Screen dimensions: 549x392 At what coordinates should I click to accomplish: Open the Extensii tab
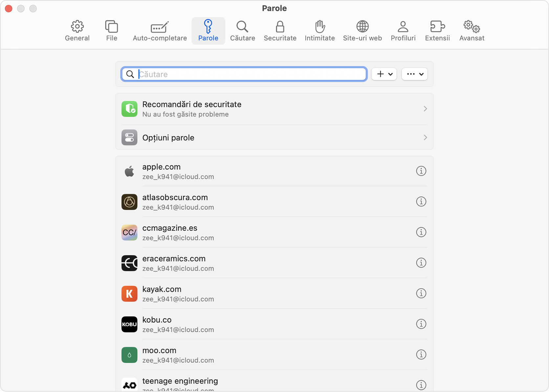pos(437,31)
